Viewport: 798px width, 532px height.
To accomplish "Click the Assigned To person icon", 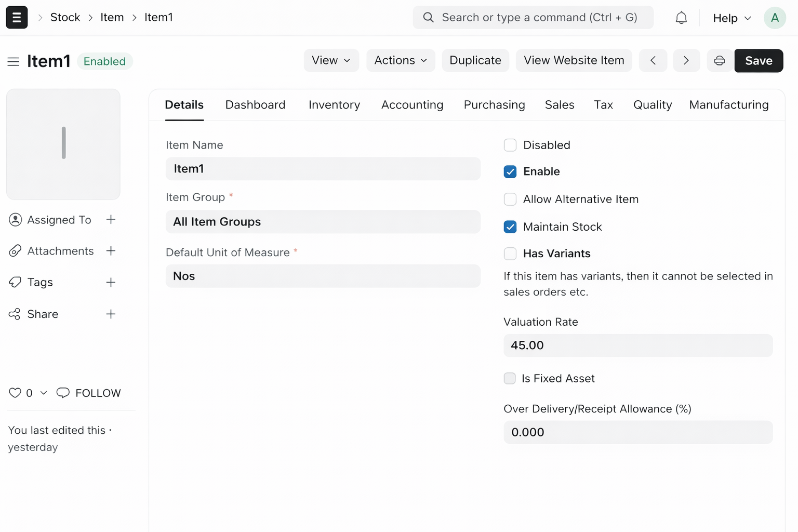I will tap(16, 220).
